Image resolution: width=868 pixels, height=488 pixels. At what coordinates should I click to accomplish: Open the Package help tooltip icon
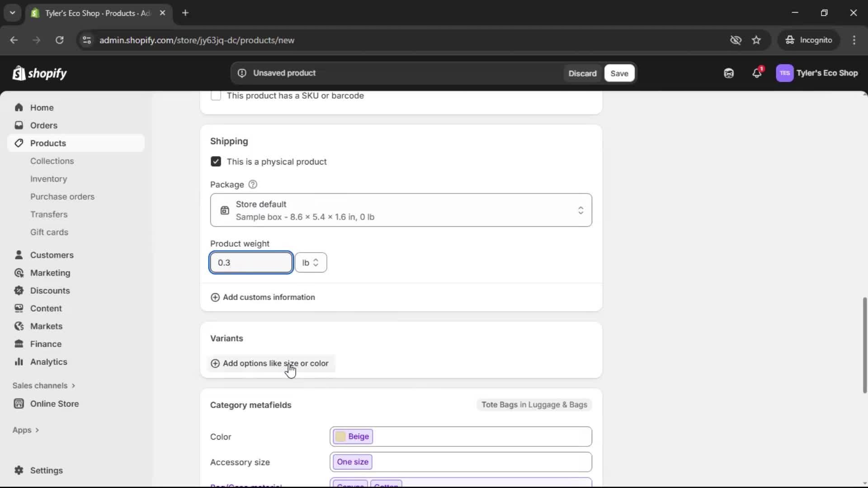point(253,184)
